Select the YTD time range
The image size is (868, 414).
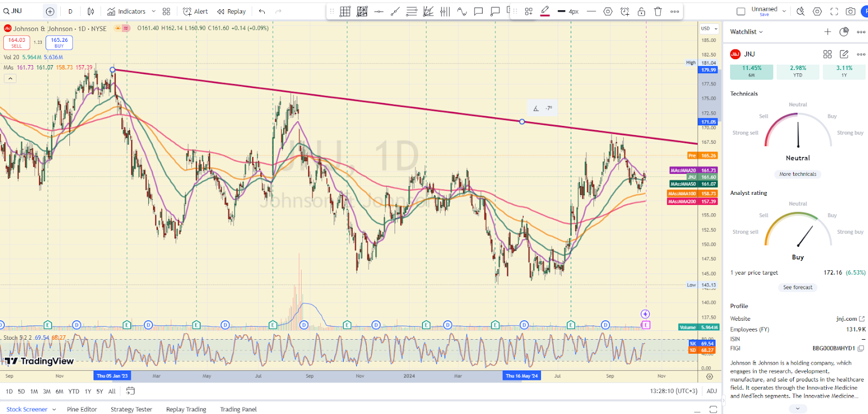(x=74, y=391)
